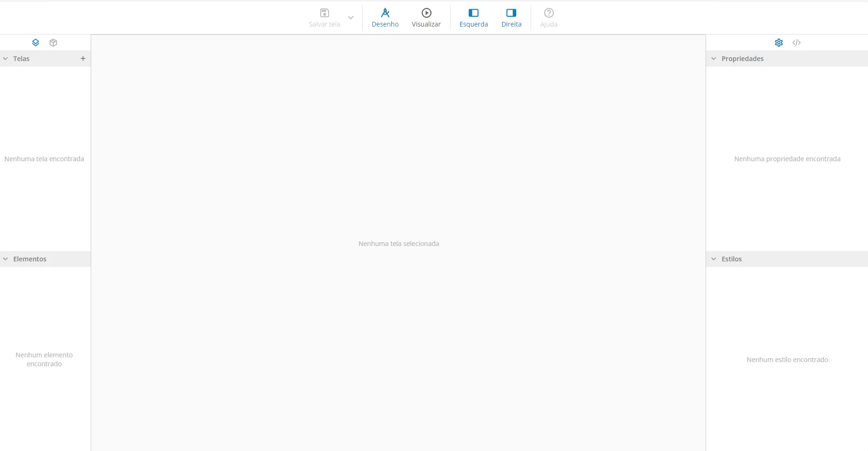
Task: Click the 'Nenhuma tela selecionada' text
Action: click(x=399, y=244)
